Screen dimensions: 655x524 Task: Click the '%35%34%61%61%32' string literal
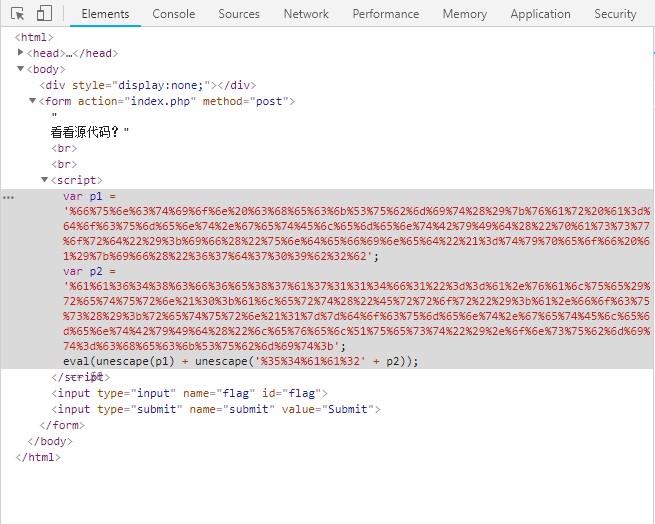(x=310, y=361)
